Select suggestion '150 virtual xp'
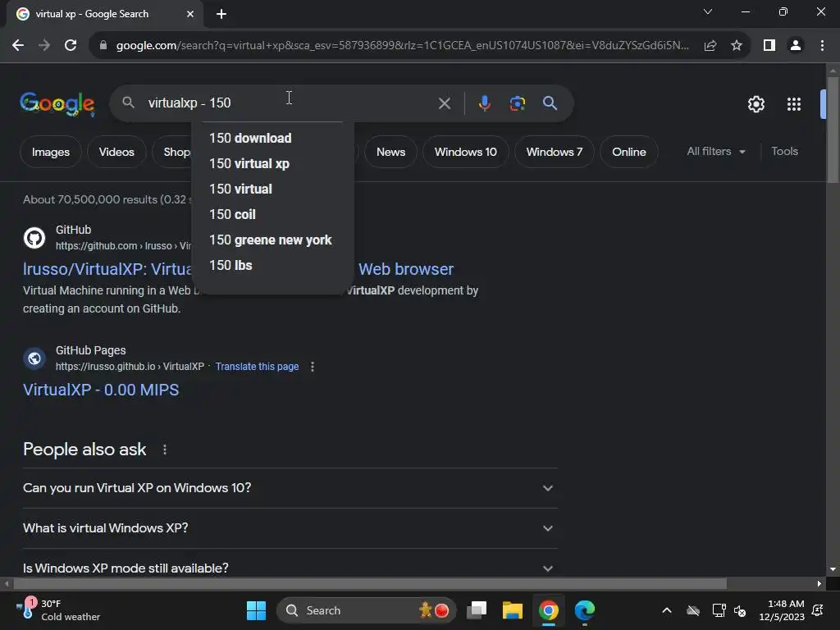 (x=272, y=163)
